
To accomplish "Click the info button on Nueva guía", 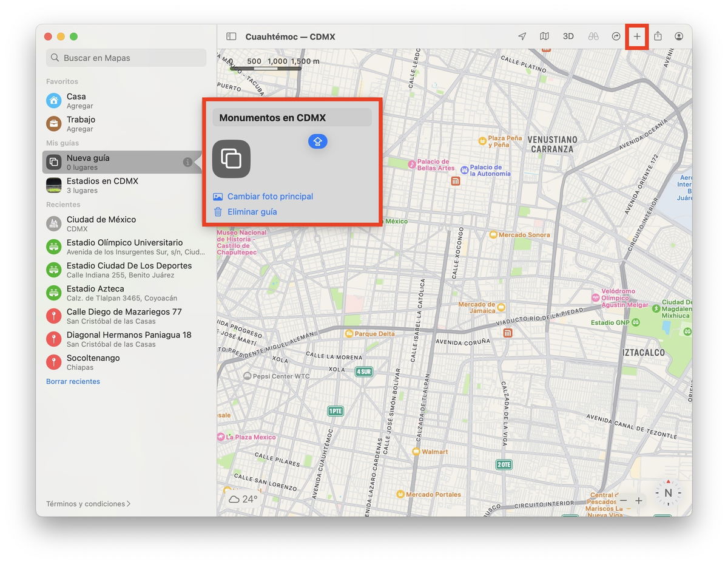I will coord(188,162).
